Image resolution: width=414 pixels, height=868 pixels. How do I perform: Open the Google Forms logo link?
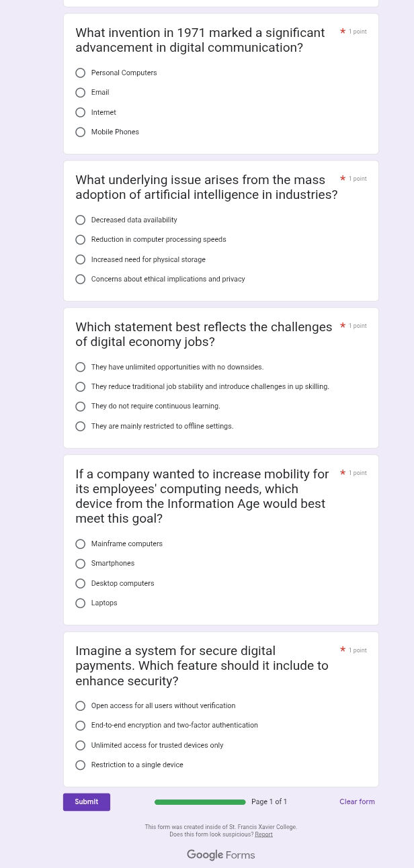[220, 855]
